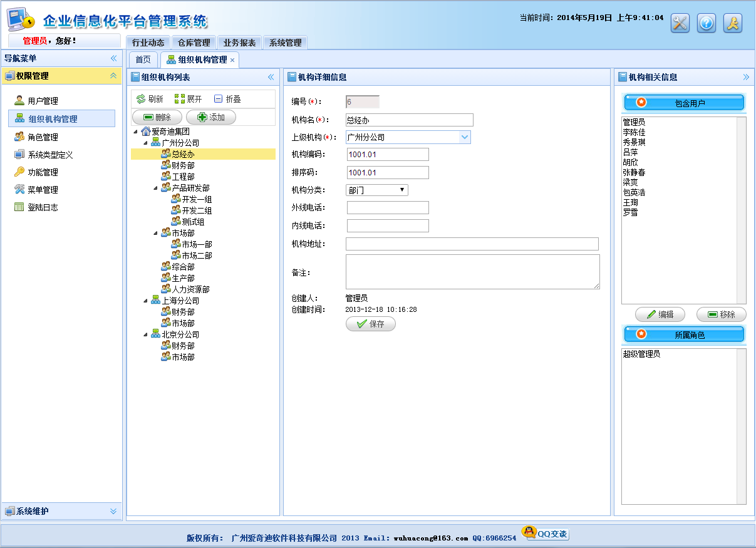The image size is (756, 548).
Task: Click the home icon beside 爱奇迪集团
Action: click(146, 132)
